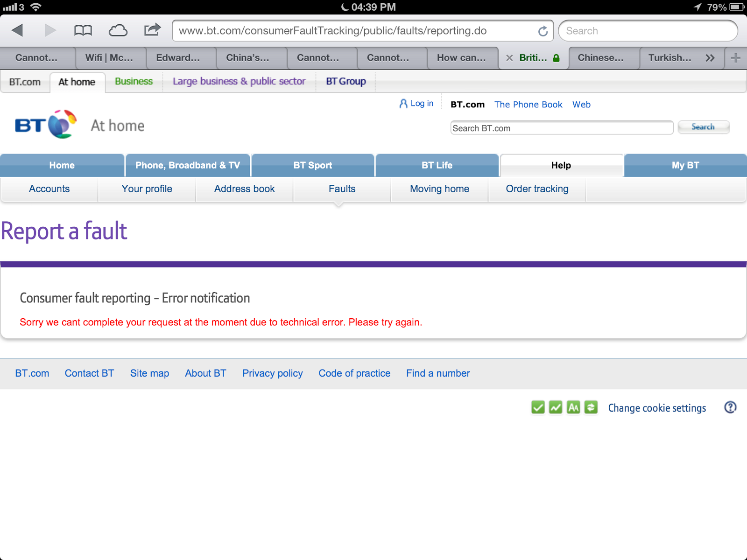747x560 pixels.
Task: Focus the Search BT.com input box
Action: pos(562,128)
